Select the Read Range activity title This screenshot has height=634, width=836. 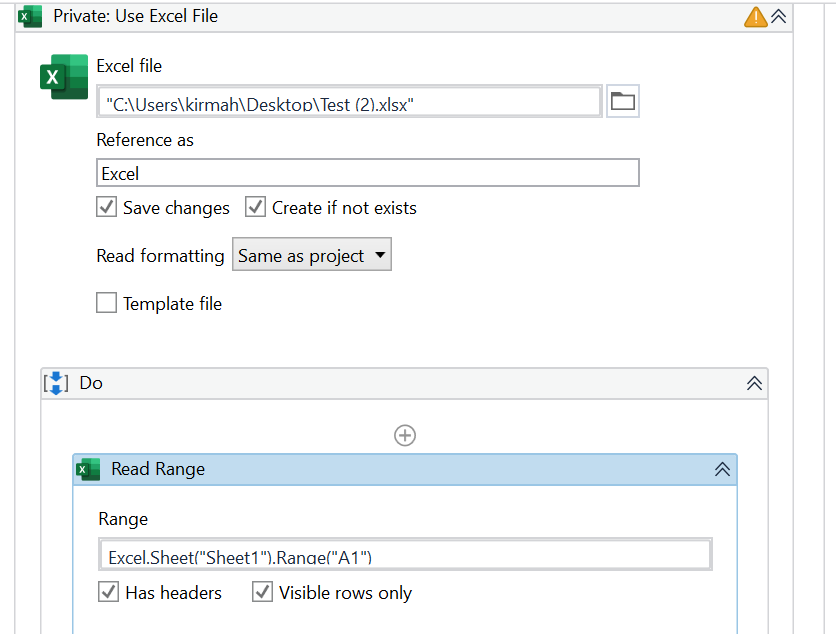[158, 470]
